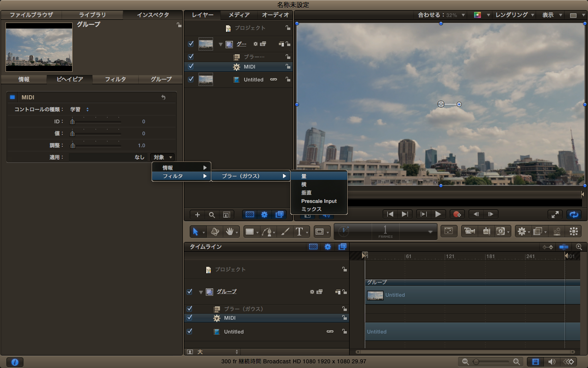Open the コントロールの種類 dropdown
The width and height of the screenshot is (588, 368).
point(79,109)
